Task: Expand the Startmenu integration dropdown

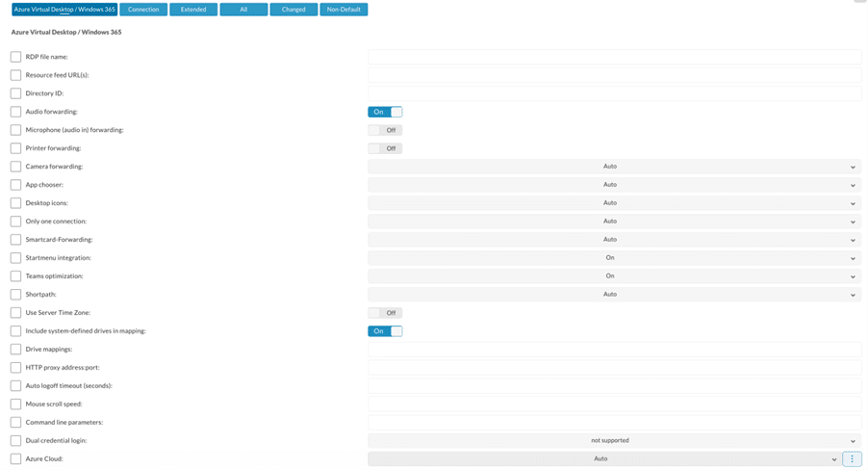Action: (x=615, y=258)
